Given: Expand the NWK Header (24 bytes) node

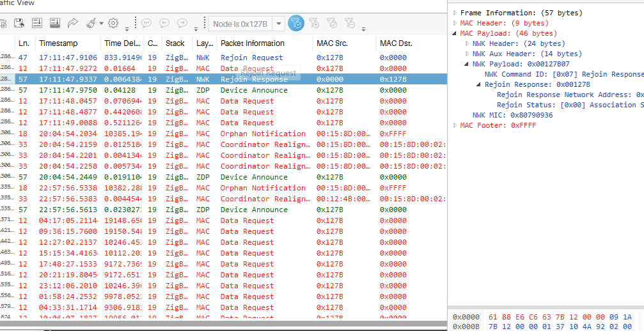Looking at the screenshot, I should point(467,43).
